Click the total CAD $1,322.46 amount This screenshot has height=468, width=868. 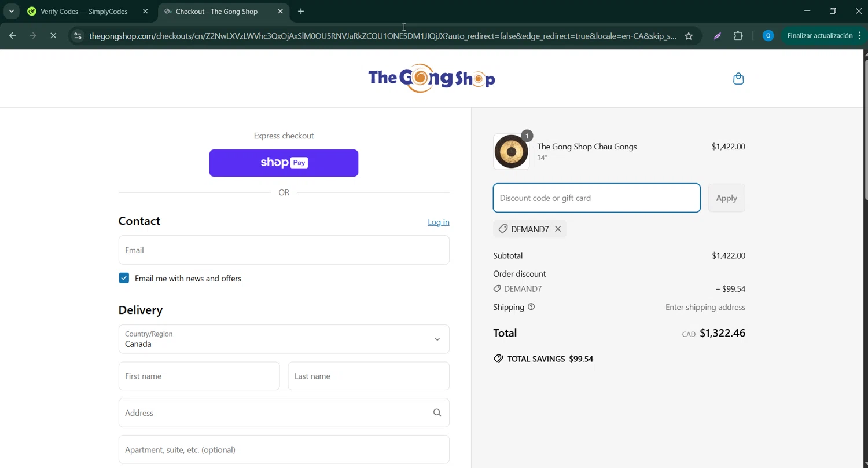(x=713, y=333)
